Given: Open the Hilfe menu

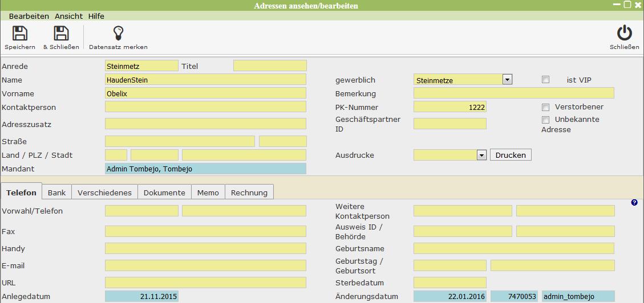Looking at the screenshot, I should pyautogui.click(x=96, y=16).
